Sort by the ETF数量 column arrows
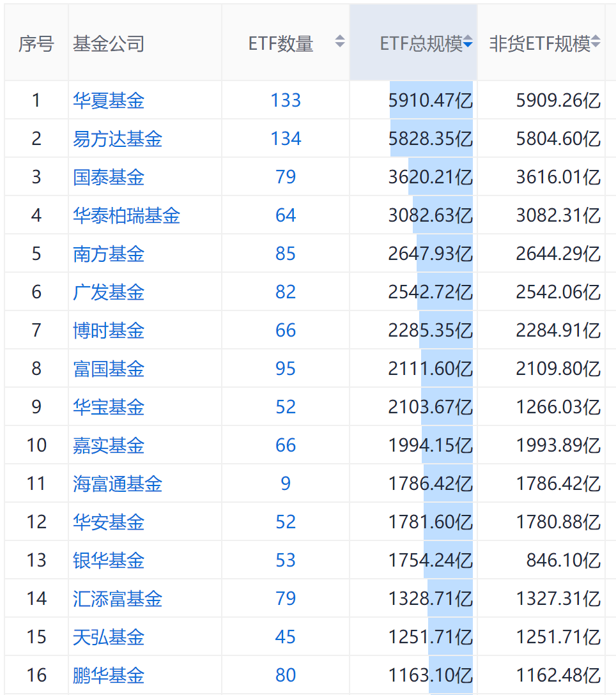This screenshot has width=616, height=695. (x=340, y=42)
